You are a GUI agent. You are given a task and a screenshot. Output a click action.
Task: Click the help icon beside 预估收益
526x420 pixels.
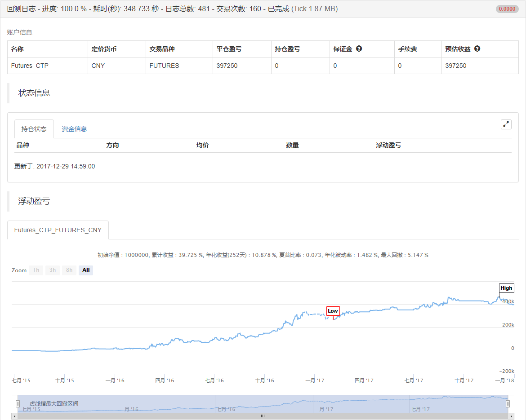pyautogui.click(x=477, y=49)
